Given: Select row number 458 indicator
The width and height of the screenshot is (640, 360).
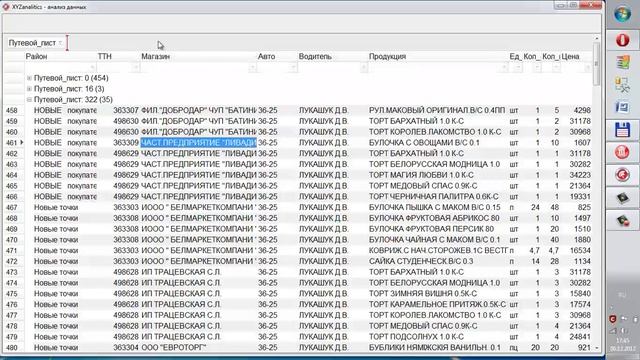Looking at the screenshot, I should [x=12, y=110].
